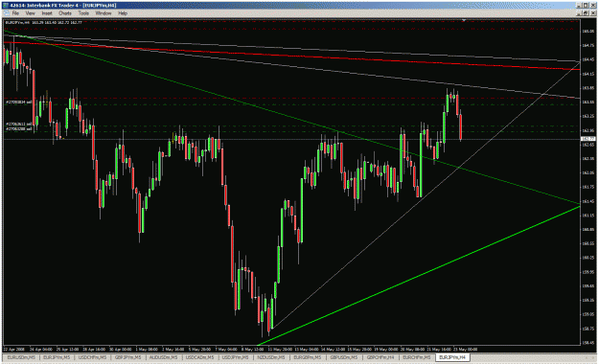599x364 pixels.
Task: Open the View menu
Action: [30, 13]
